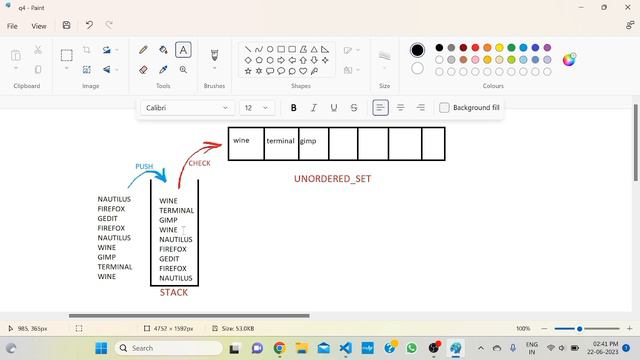Choose the Heart shape

coord(303,71)
